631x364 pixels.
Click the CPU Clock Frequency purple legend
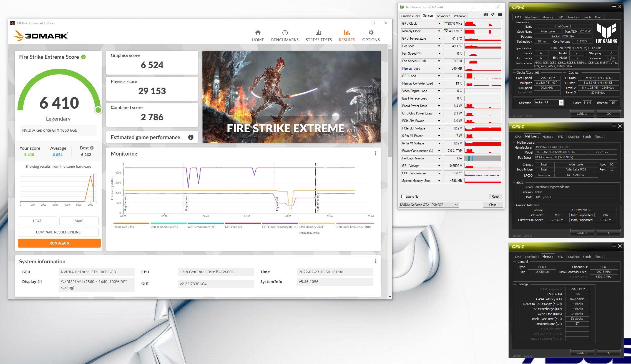pyautogui.click(x=280, y=225)
